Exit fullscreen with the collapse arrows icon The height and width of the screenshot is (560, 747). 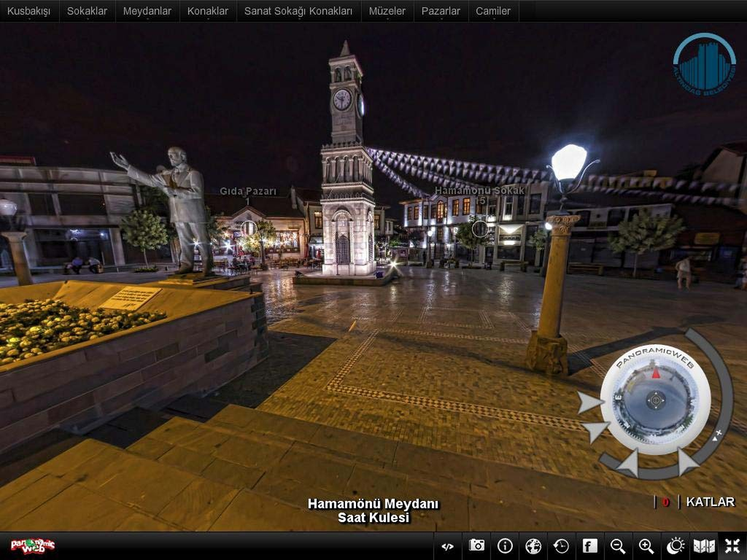point(733,546)
